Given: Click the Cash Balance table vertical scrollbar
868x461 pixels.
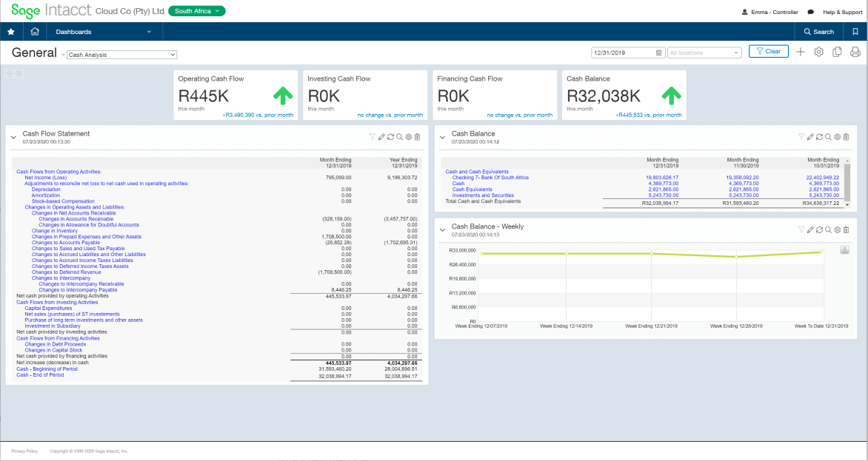Looking at the screenshot, I should 847,182.
